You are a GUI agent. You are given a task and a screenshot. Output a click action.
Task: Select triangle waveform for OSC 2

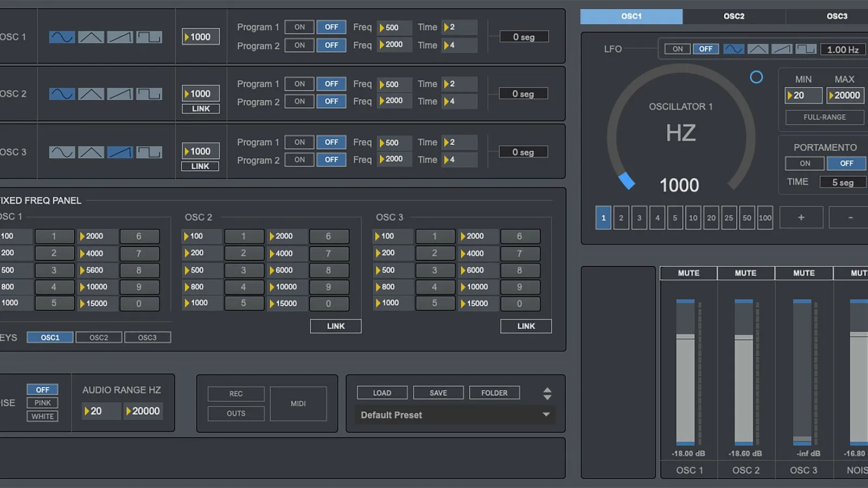point(91,94)
